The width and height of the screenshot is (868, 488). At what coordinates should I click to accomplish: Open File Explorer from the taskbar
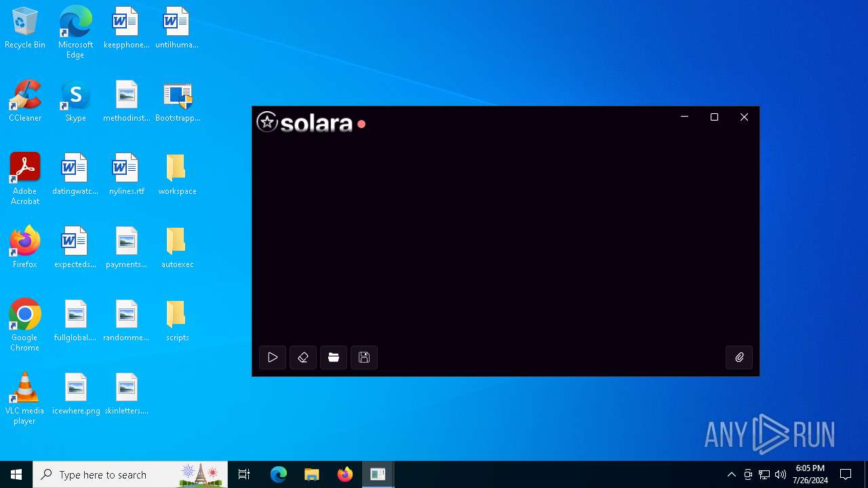point(312,474)
